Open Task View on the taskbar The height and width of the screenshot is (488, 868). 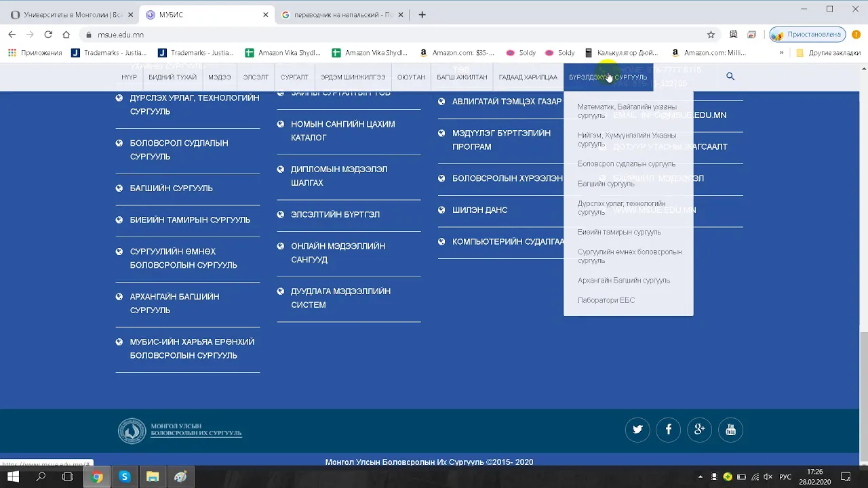(68, 477)
